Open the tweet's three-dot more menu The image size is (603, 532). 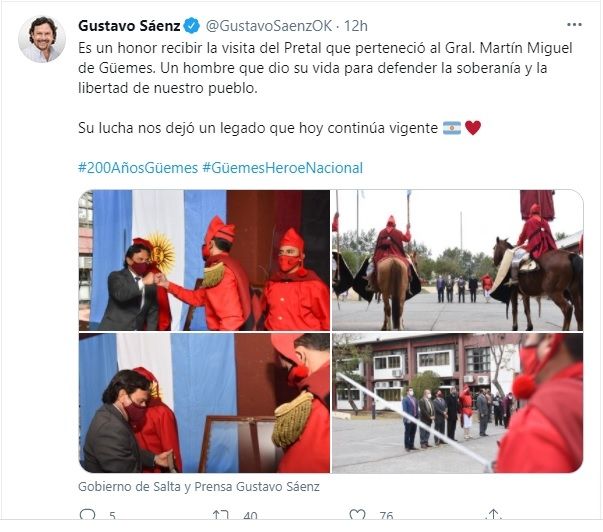(x=574, y=25)
